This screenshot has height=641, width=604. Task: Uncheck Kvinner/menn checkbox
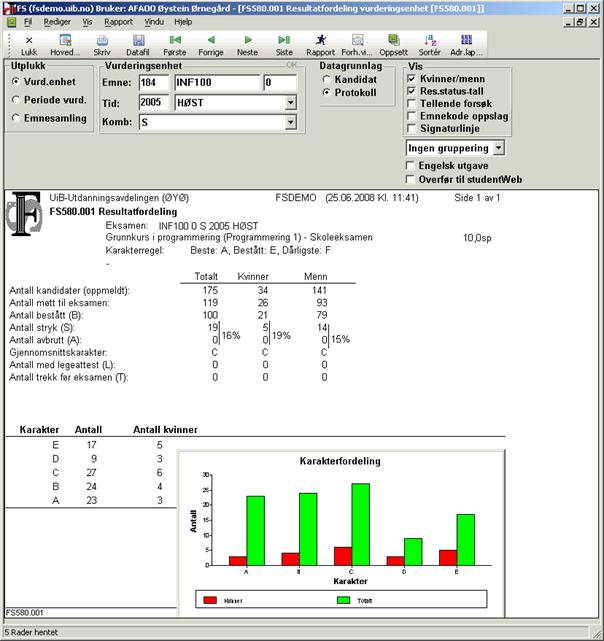point(411,78)
